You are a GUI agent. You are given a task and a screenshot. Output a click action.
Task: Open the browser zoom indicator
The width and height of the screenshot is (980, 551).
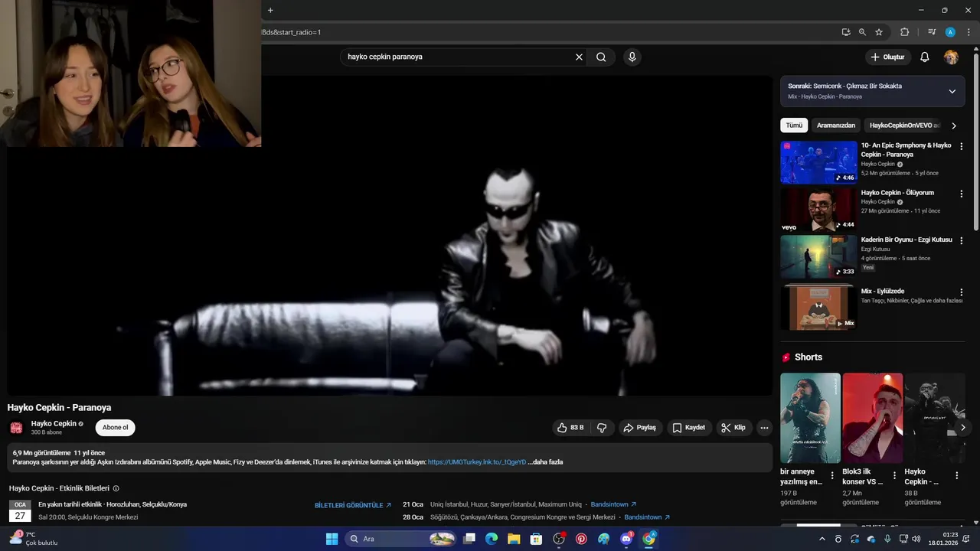[x=862, y=32]
